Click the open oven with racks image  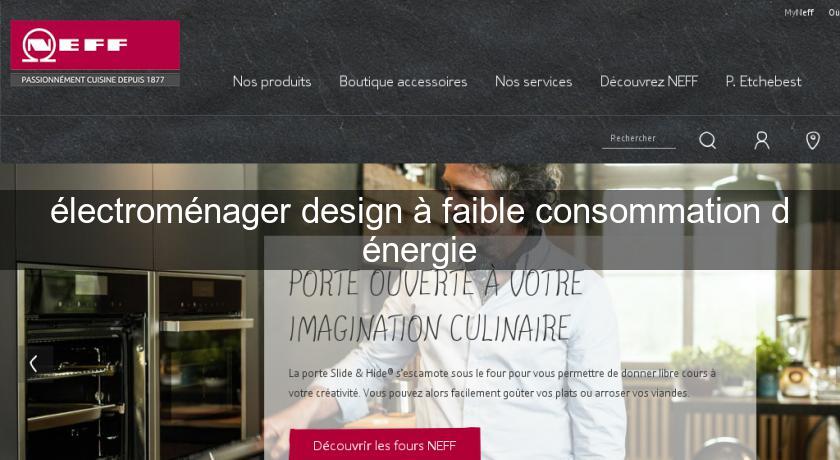tap(84, 362)
